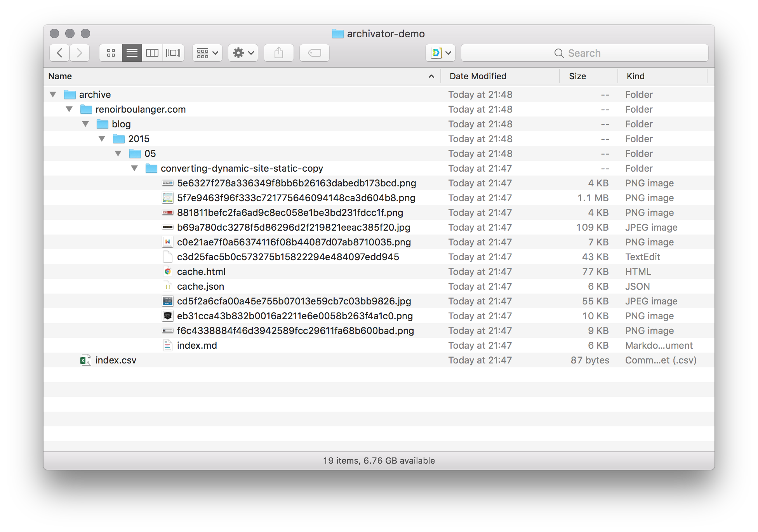Collapse converting-dynamic-site-static-copy folder
Image resolution: width=758 pixels, height=532 pixels.
tap(135, 168)
